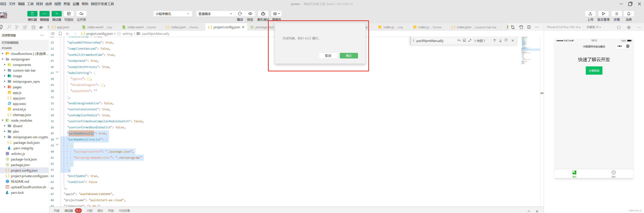Switch to the app.json editor tab
The width and height of the screenshot is (644, 213).
[63, 27]
